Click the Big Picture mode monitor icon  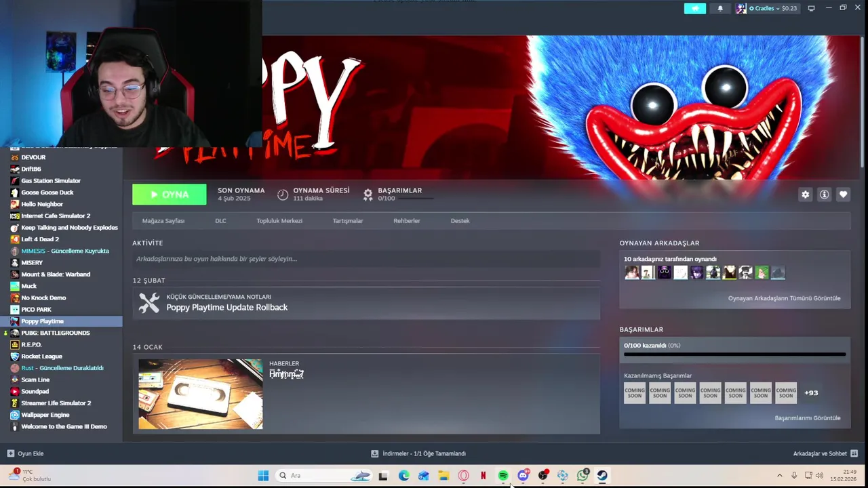point(811,8)
